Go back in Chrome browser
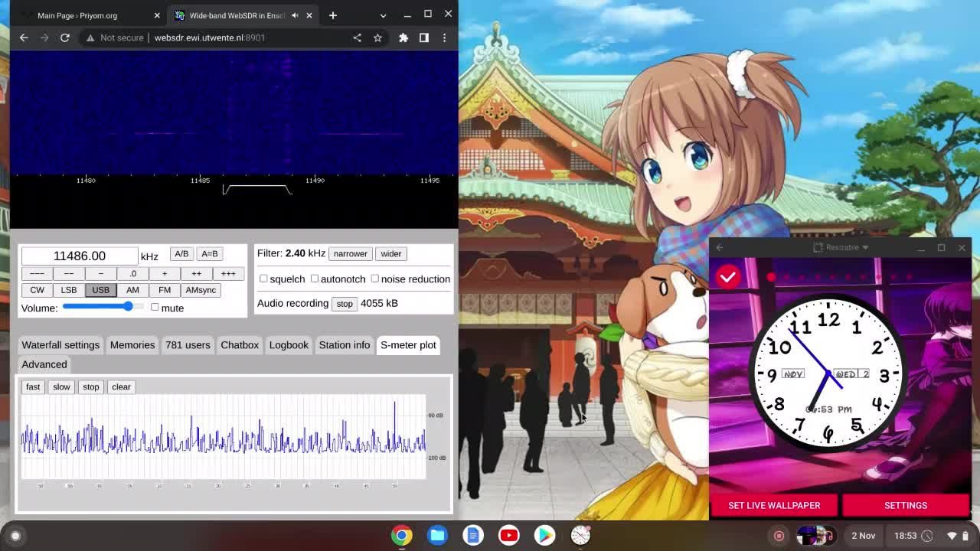The width and height of the screenshot is (980, 551). pyautogui.click(x=24, y=37)
